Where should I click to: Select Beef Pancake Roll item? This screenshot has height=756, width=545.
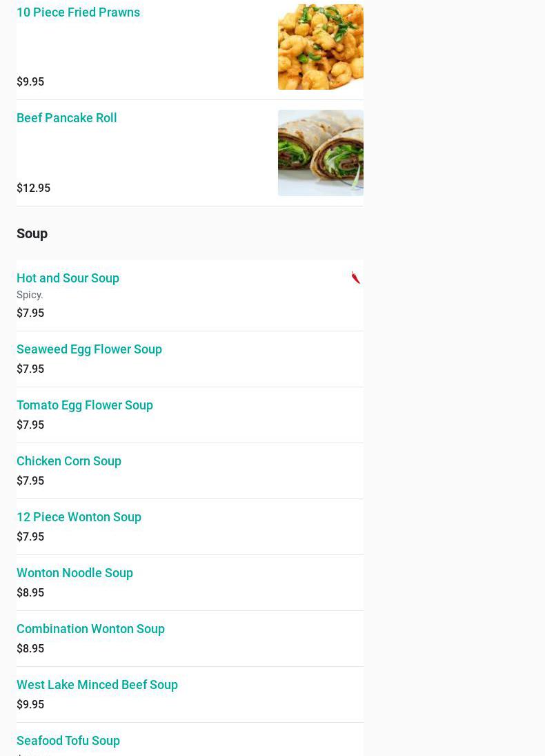66,118
